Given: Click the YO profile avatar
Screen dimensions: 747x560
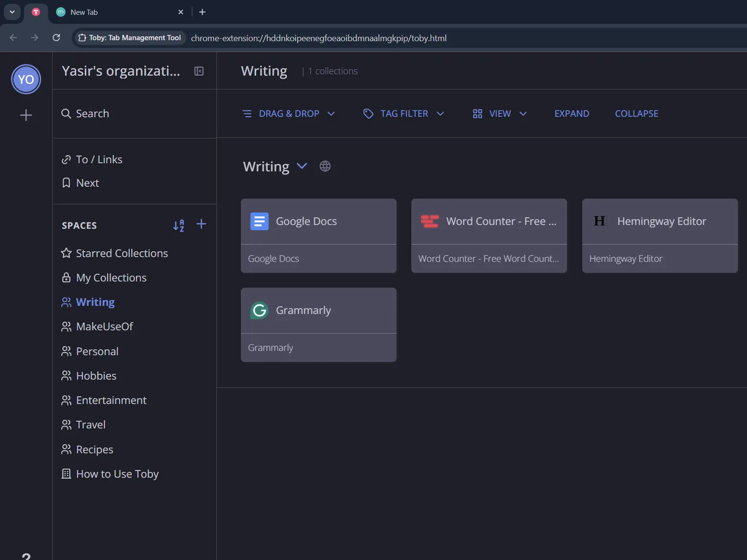Looking at the screenshot, I should click(x=26, y=79).
